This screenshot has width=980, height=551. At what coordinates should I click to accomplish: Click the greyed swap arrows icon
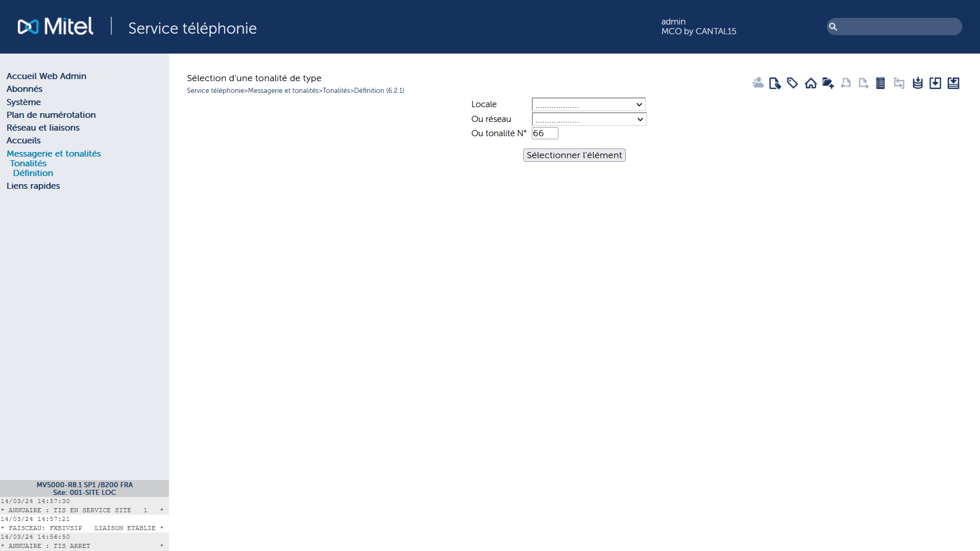pos(899,83)
